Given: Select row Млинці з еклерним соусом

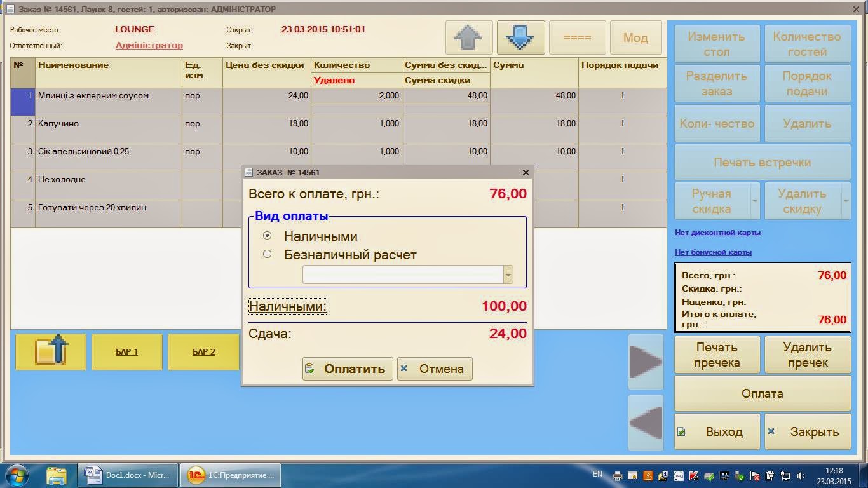Looking at the screenshot, I should [338, 102].
